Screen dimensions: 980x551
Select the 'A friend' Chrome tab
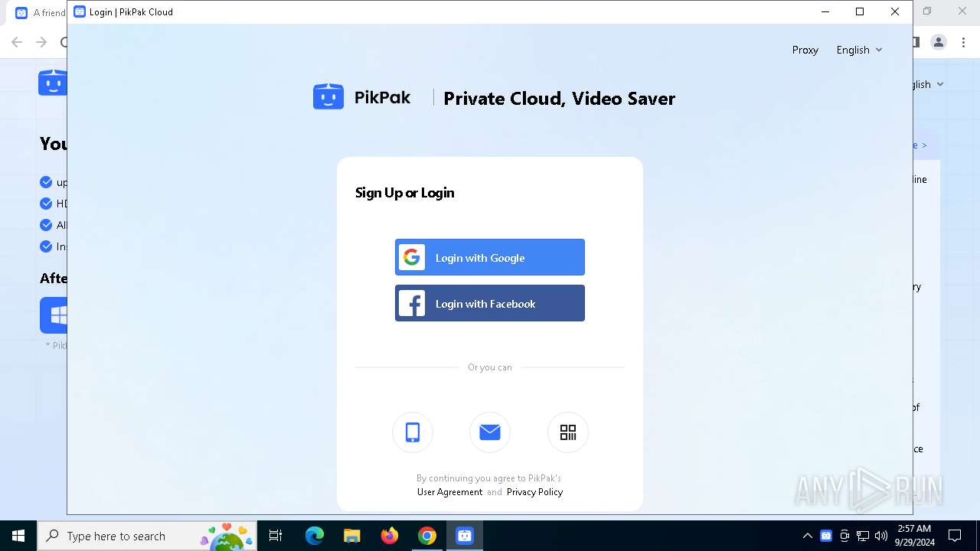pyautogui.click(x=40, y=12)
